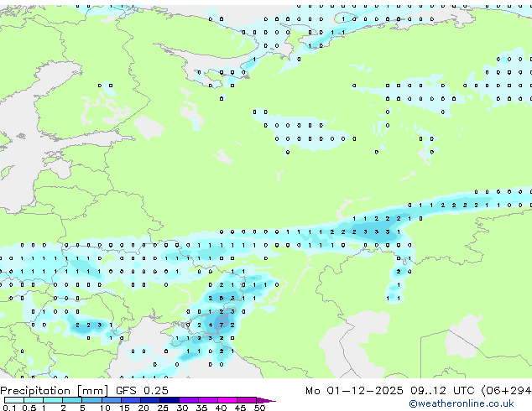Click the 0.5–1 mm legend color box
Screen dimensions: 532x411
[34, 400]
